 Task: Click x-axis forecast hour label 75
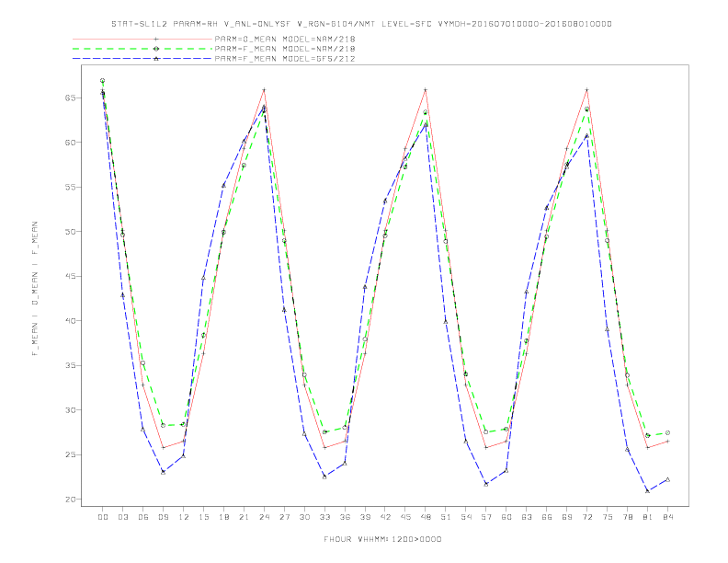pos(608,517)
